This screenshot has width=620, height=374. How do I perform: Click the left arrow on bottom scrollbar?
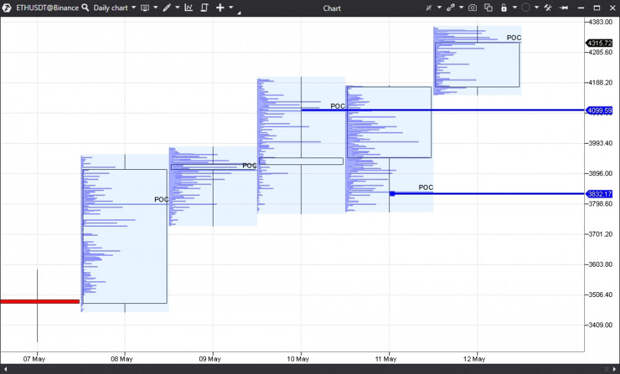pos(5,369)
